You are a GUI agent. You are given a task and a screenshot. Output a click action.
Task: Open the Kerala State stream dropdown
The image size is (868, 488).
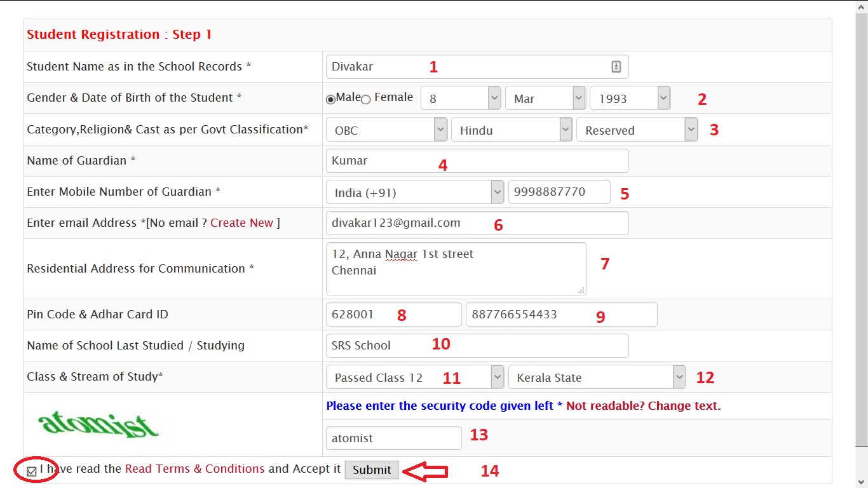(x=597, y=377)
